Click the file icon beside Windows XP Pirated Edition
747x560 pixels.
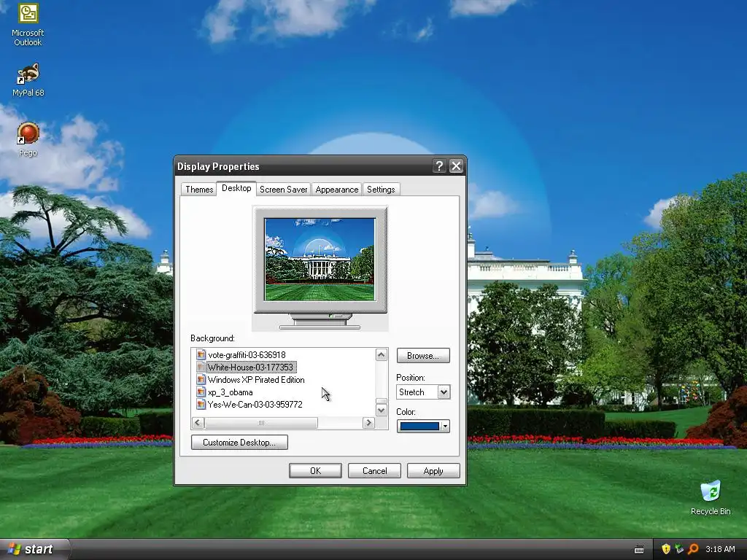[201, 379]
